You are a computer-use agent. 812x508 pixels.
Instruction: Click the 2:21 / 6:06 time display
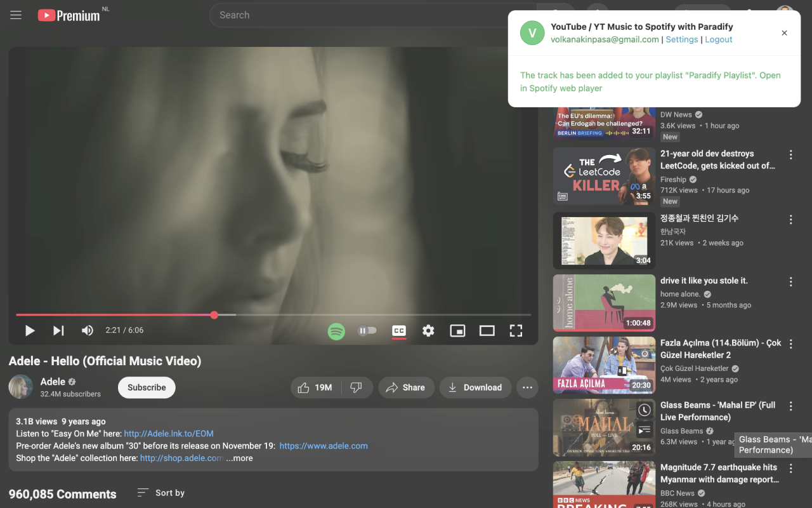point(124,330)
